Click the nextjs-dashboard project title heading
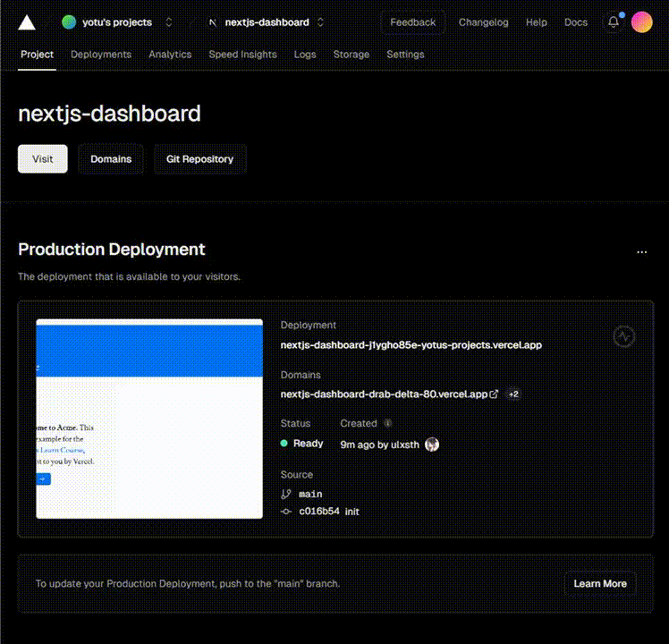Viewport: 669px width, 644px height. click(x=109, y=113)
